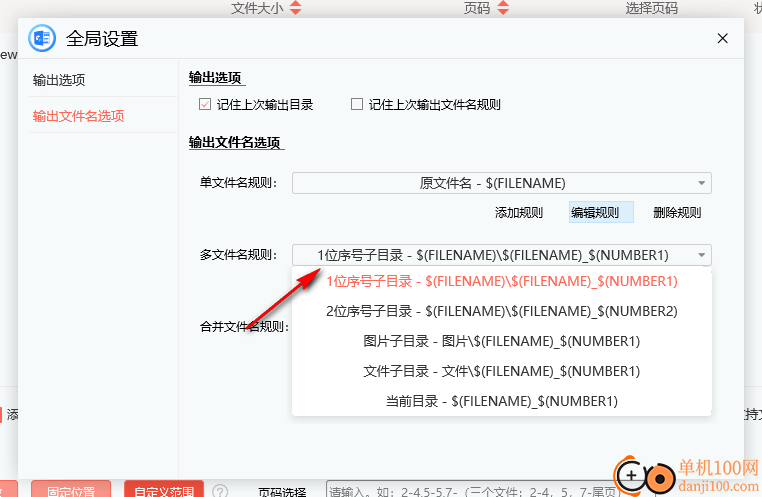Click the 多文件名规则 label
Viewport: 762px width, 497px height.
click(238, 255)
